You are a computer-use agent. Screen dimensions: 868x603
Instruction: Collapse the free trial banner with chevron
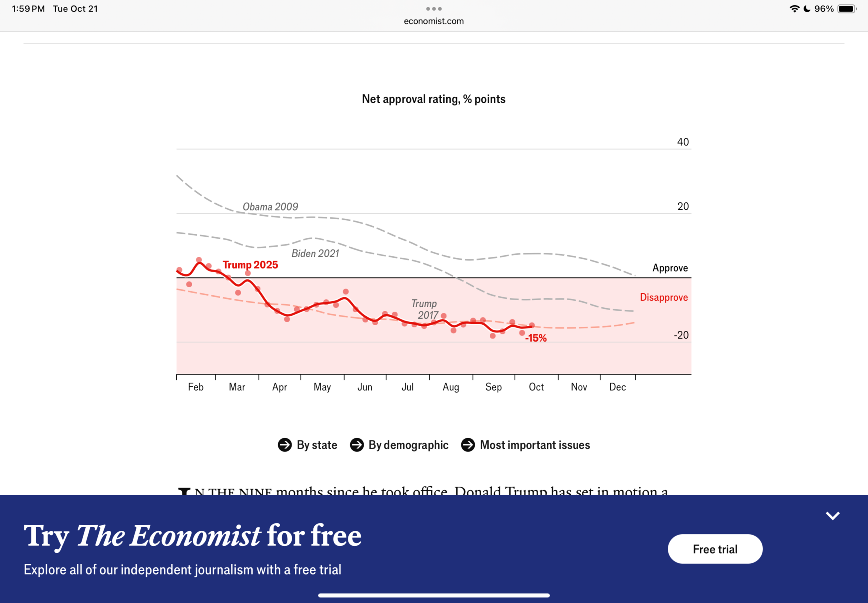832,516
